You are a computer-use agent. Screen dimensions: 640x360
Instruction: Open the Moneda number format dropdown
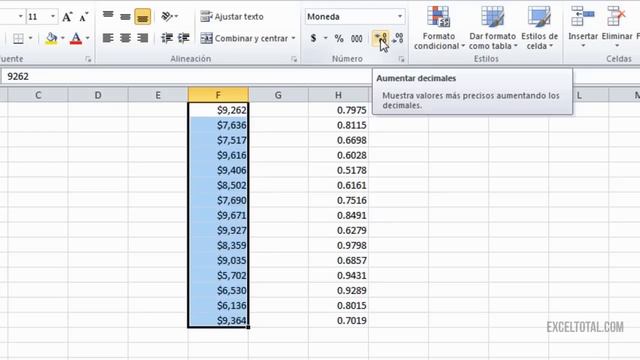pyautogui.click(x=400, y=16)
